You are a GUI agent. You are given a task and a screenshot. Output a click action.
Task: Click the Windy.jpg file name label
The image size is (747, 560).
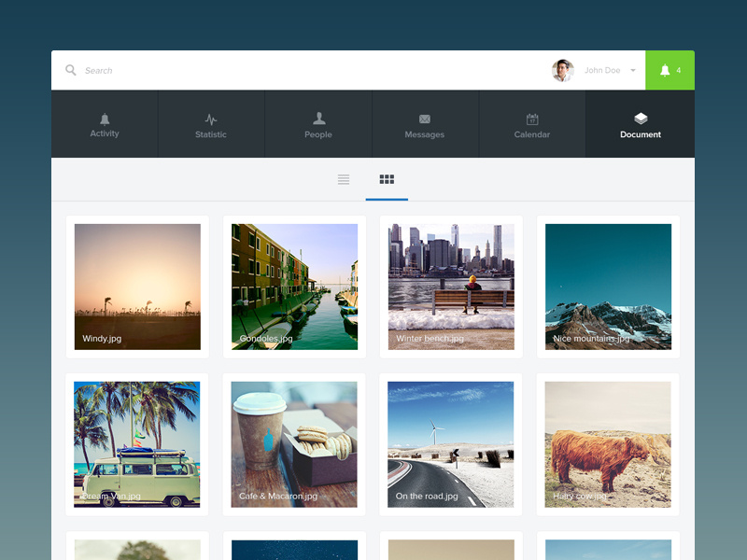pos(102,339)
